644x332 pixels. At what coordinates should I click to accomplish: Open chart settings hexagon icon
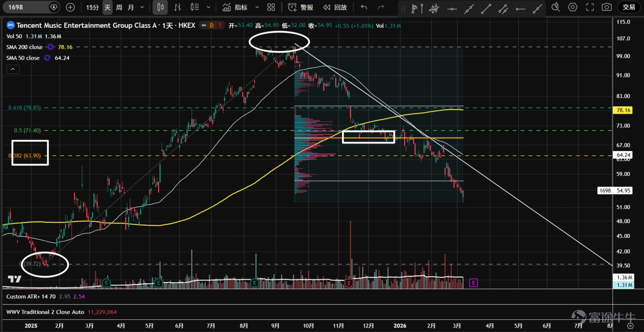tap(573, 7)
